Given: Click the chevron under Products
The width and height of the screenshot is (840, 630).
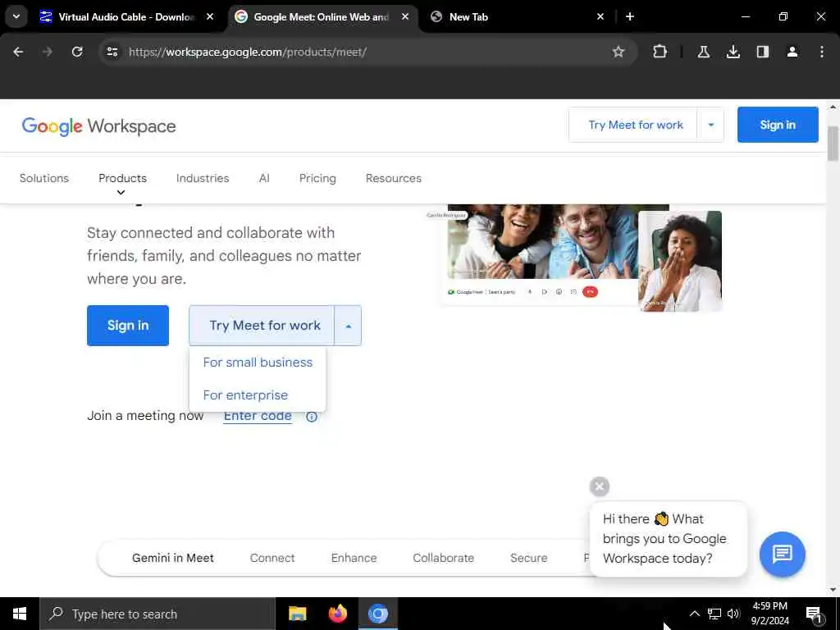Looking at the screenshot, I should 121,193.
